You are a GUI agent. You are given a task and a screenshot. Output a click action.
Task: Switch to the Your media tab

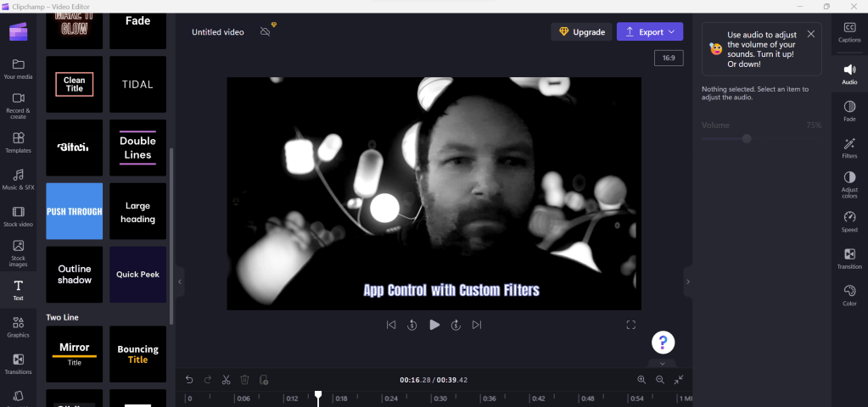[19, 69]
